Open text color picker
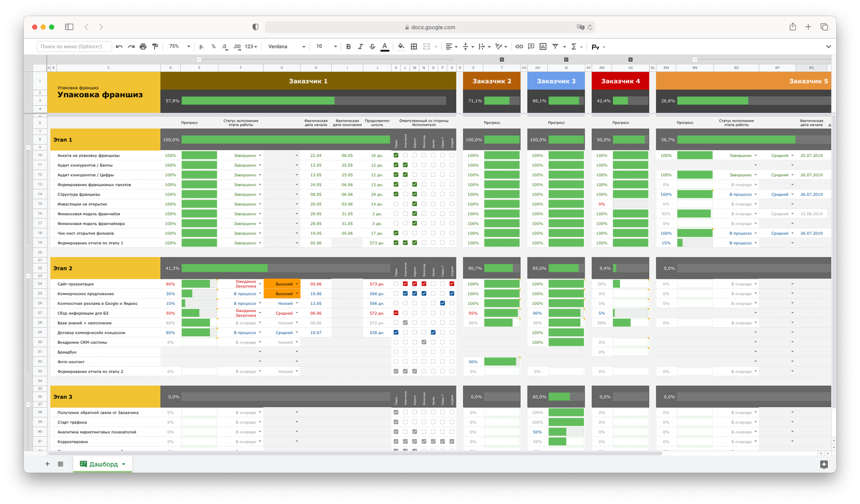The width and height of the screenshot is (860, 504). click(x=385, y=47)
